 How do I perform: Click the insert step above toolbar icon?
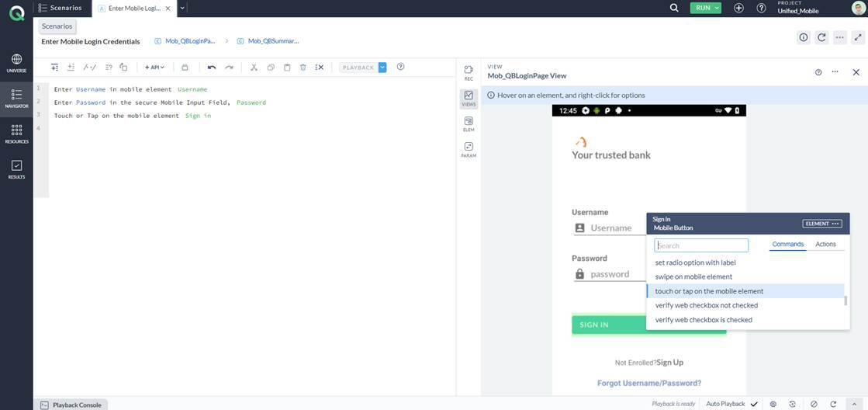pyautogui.click(x=55, y=67)
